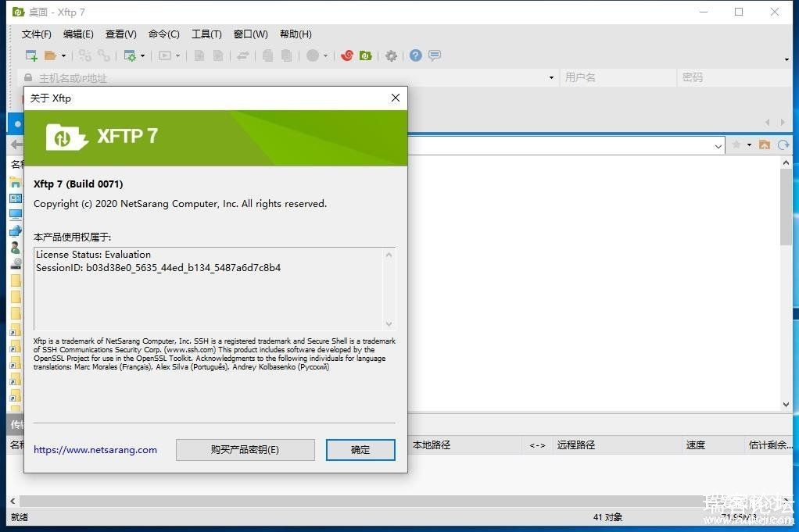The width and height of the screenshot is (799, 532).
Task: Open dropdown next to play-window icon
Action: pos(177,55)
